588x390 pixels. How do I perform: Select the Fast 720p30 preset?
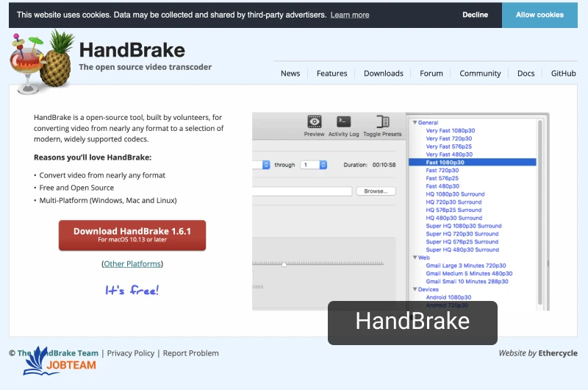(x=442, y=170)
